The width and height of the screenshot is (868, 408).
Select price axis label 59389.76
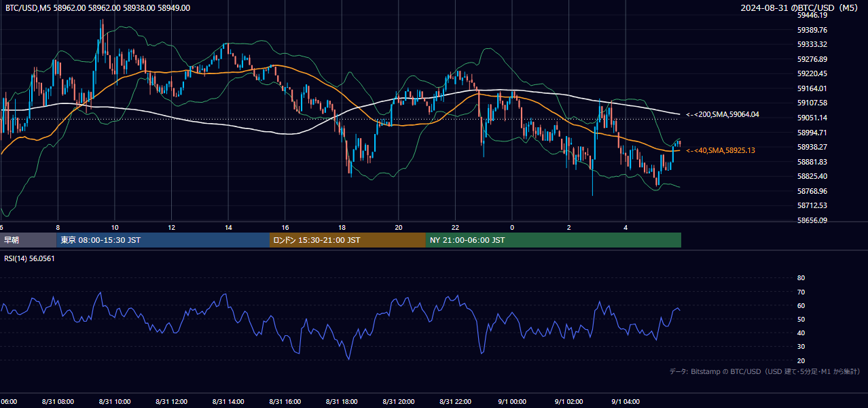click(x=812, y=30)
